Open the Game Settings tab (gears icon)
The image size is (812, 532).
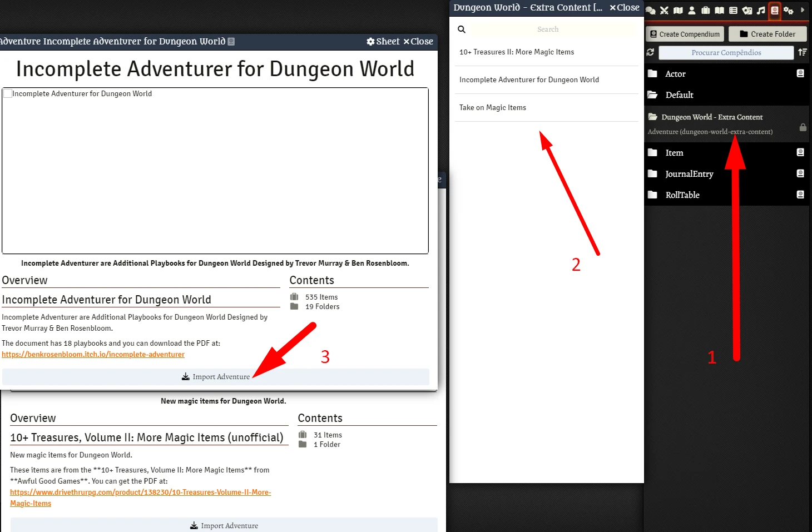pos(788,10)
